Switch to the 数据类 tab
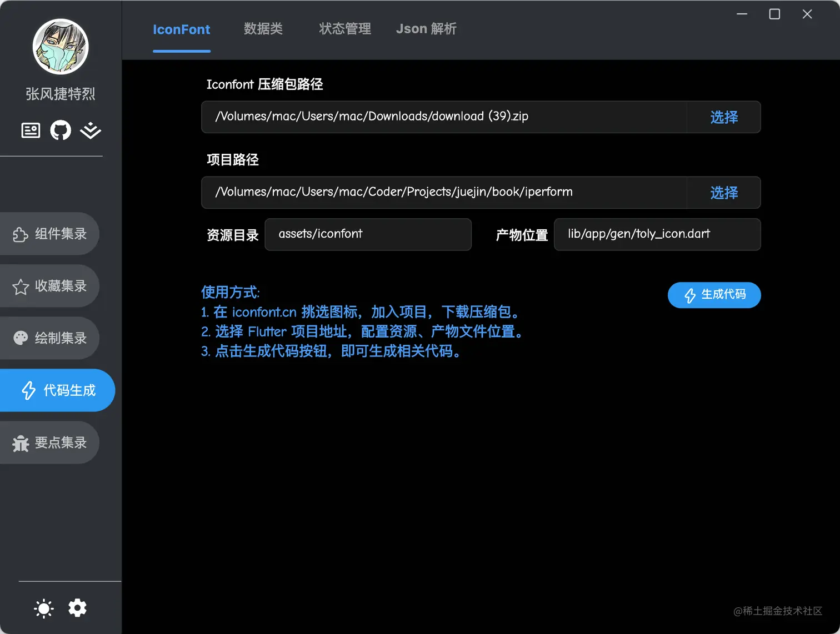This screenshot has width=840, height=634. point(264,29)
